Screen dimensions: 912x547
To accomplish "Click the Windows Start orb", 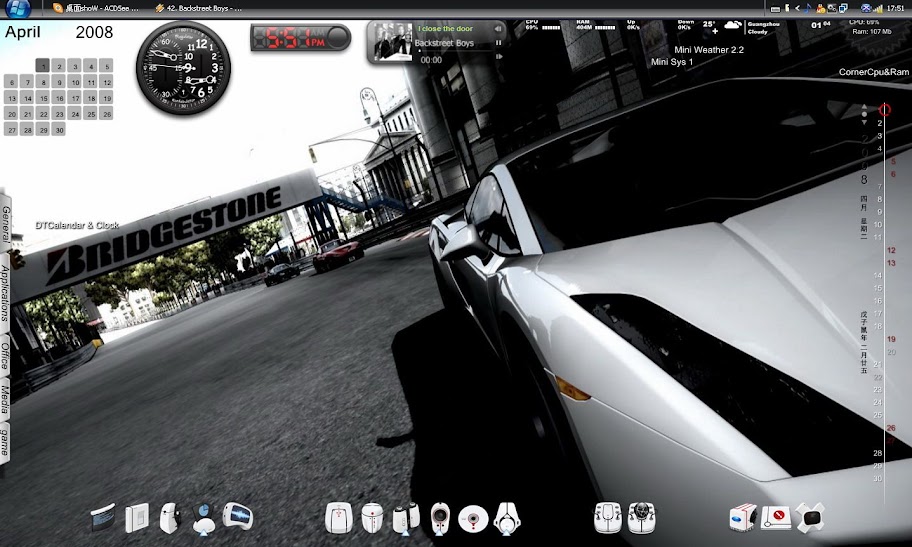I will [x=18, y=8].
